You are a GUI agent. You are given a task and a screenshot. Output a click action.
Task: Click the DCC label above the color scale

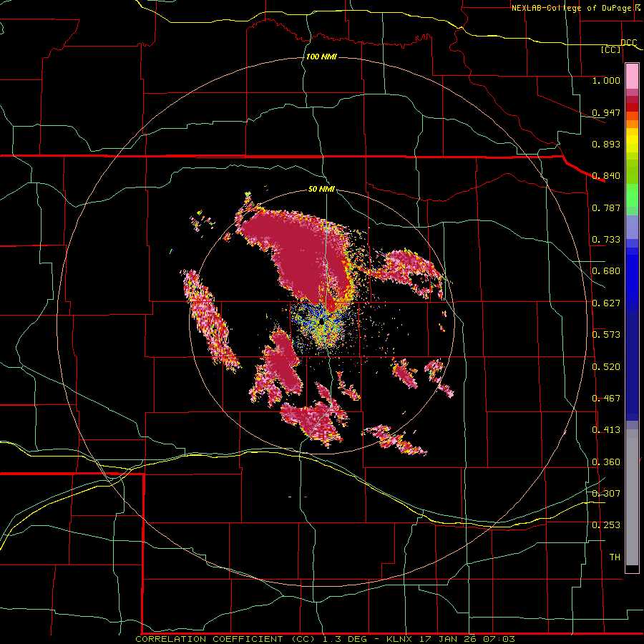(628, 42)
